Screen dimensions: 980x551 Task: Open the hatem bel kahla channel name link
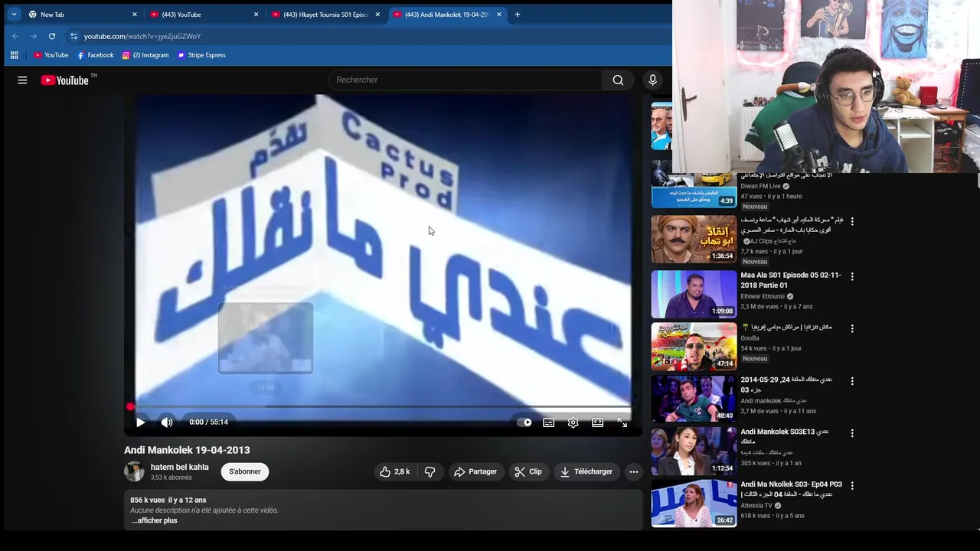tap(179, 468)
